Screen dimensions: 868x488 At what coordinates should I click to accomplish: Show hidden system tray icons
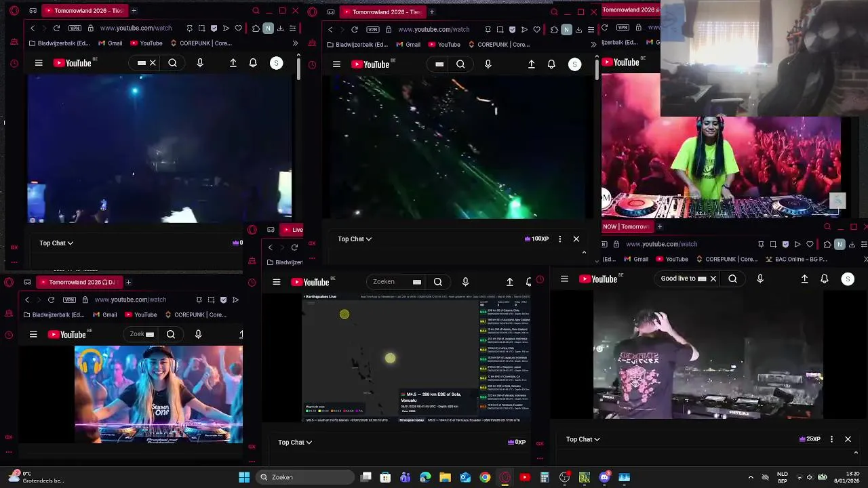pos(751,477)
